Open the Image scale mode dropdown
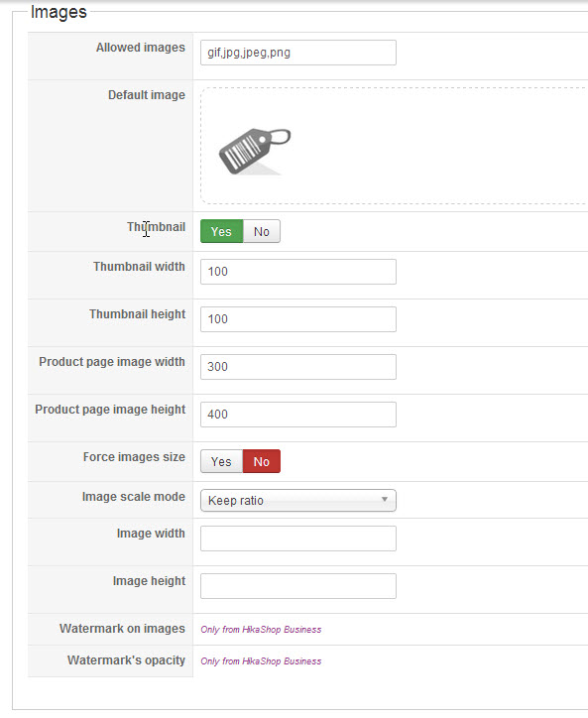 (298, 501)
